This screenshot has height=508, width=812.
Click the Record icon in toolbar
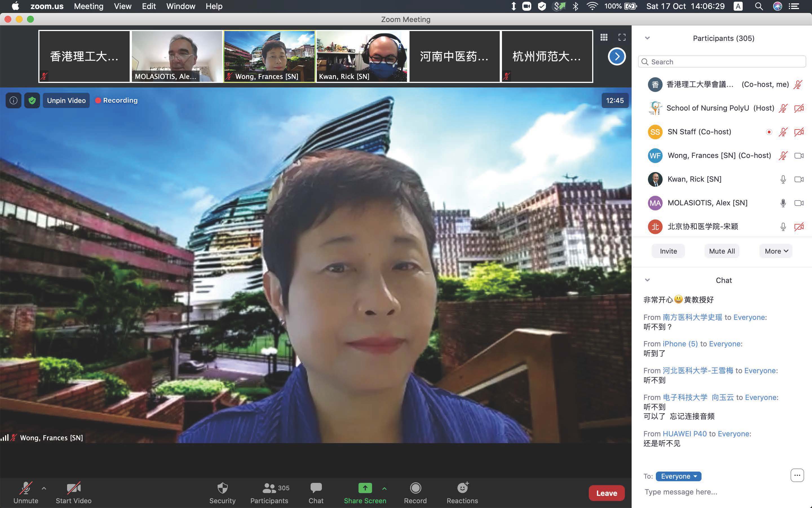click(415, 488)
